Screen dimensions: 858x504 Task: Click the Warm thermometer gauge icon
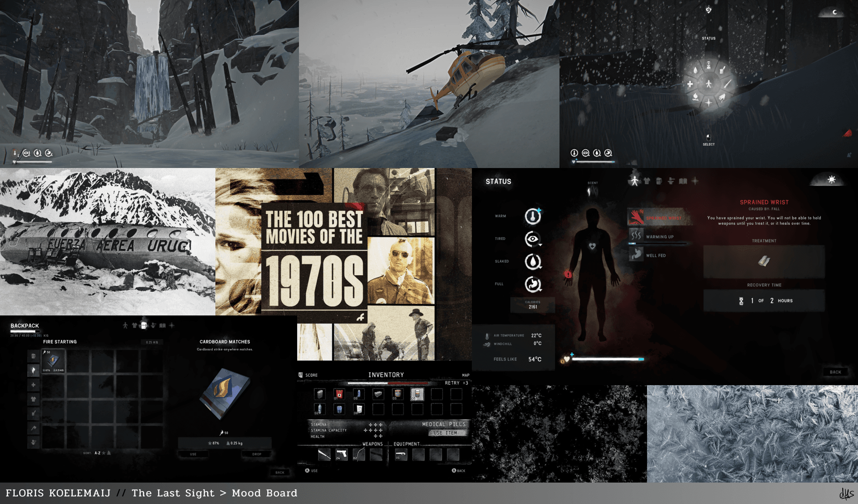click(x=533, y=216)
